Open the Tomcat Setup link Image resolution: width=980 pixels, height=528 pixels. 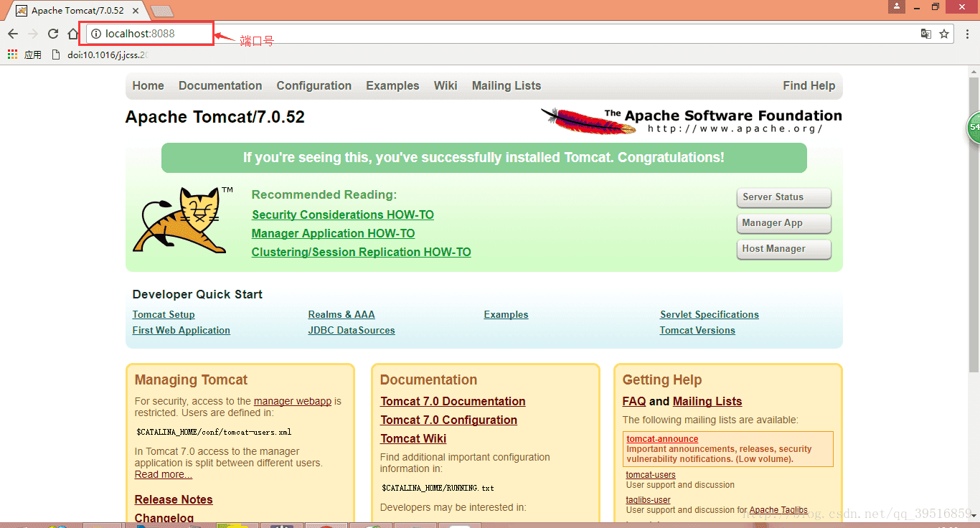point(164,314)
